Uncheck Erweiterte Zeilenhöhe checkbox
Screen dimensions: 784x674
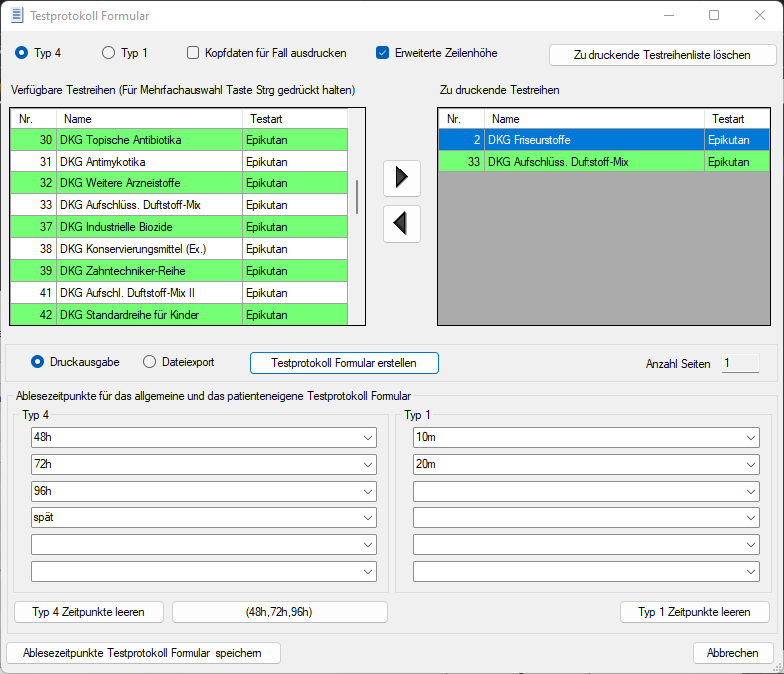383,53
